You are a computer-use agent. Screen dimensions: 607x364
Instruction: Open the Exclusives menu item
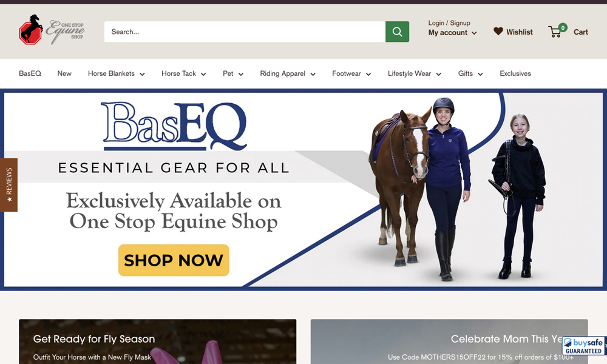(x=515, y=73)
